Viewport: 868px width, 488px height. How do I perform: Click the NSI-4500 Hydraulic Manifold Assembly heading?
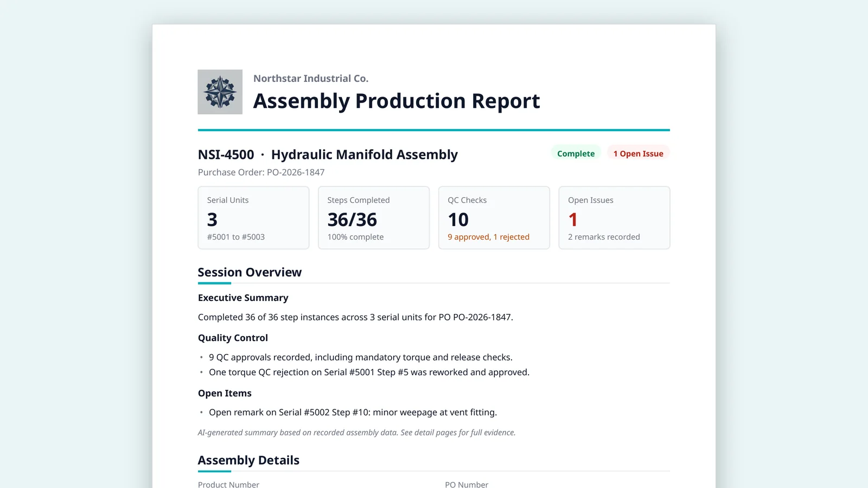tap(328, 155)
